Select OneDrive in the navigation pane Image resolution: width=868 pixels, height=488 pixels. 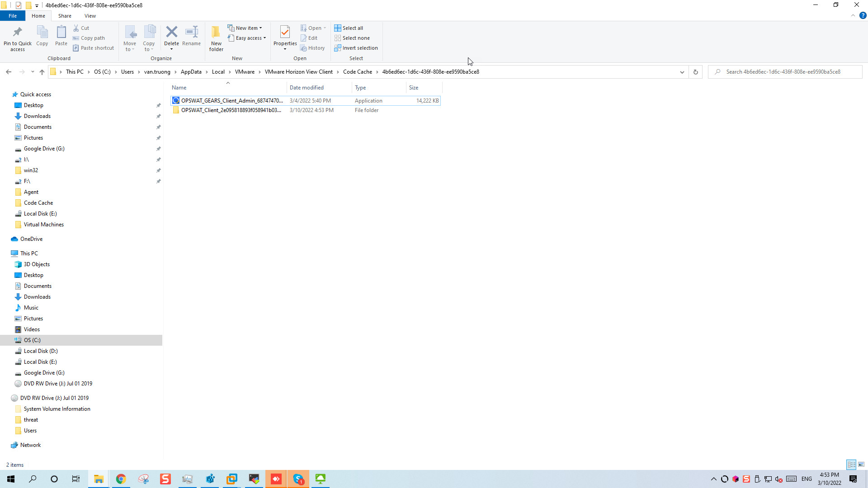(x=31, y=239)
